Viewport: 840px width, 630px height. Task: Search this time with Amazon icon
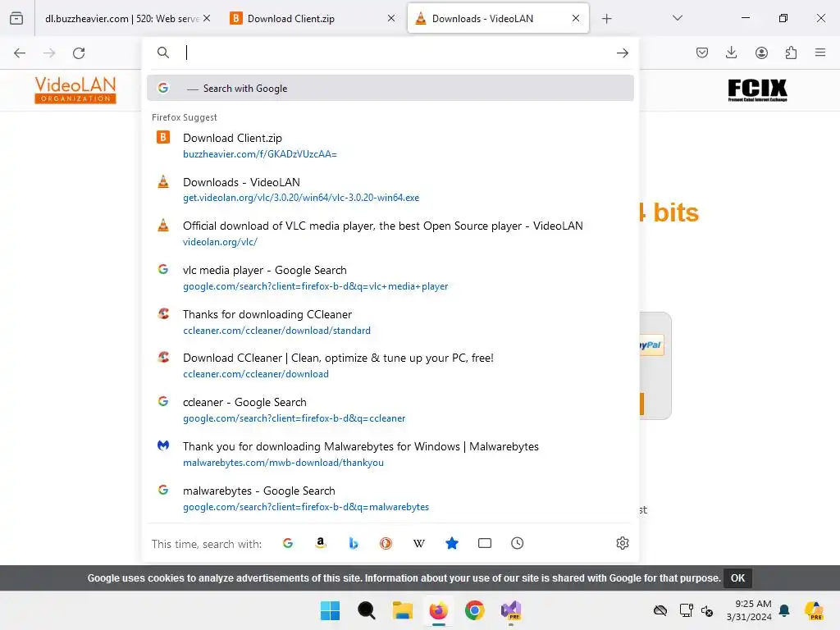(321, 543)
